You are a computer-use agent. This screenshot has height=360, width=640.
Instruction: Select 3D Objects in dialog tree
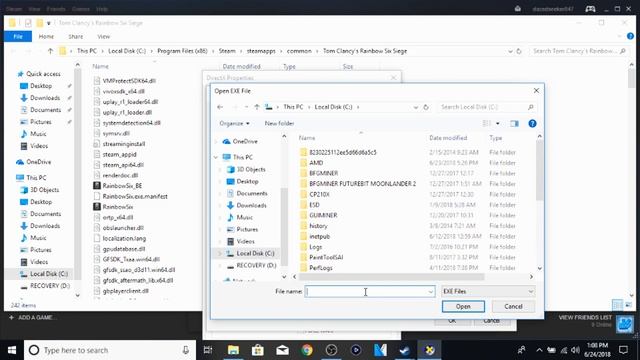pos(251,169)
